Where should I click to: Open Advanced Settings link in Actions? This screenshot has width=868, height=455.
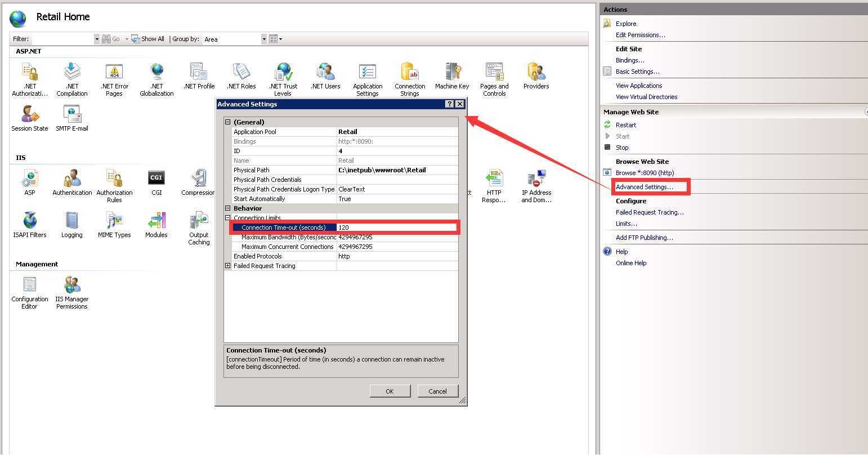644,187
